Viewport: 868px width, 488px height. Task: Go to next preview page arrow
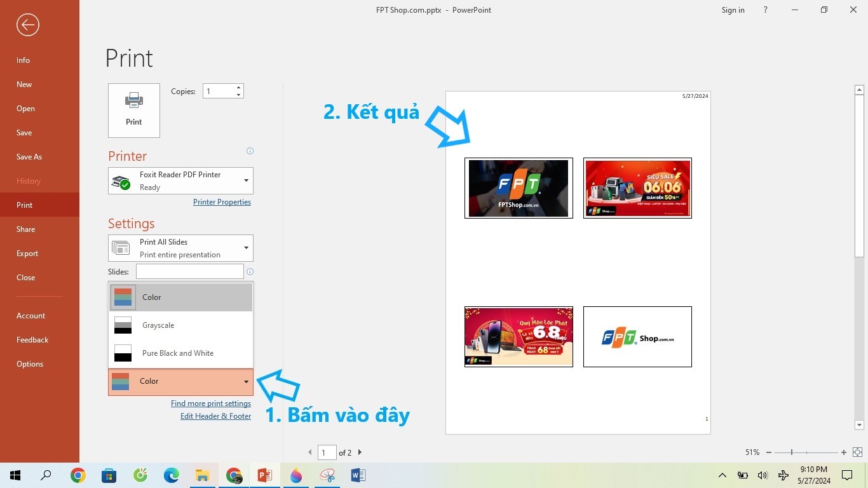coord(360,452)
